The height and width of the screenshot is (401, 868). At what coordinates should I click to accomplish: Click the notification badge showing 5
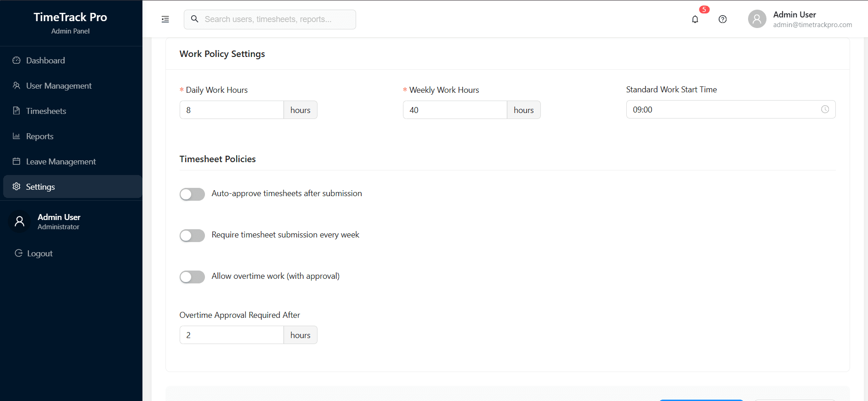pyautogui.click(x=704, y=10)
